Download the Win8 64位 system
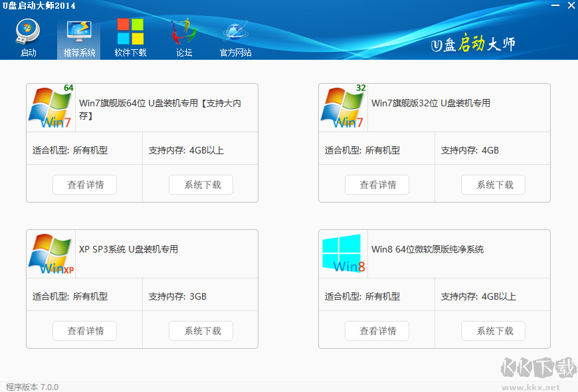The height and width of the screenshot is (392, 578). 493,331
